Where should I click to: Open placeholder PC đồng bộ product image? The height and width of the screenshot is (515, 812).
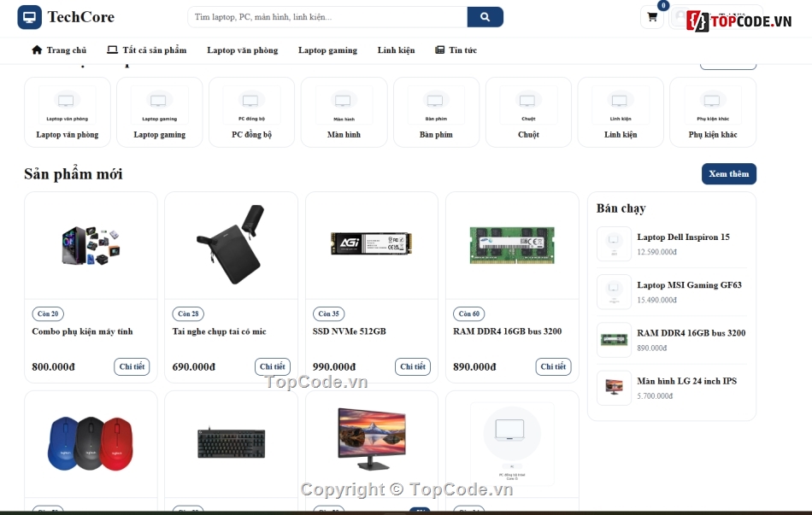[x=512, y=443]
